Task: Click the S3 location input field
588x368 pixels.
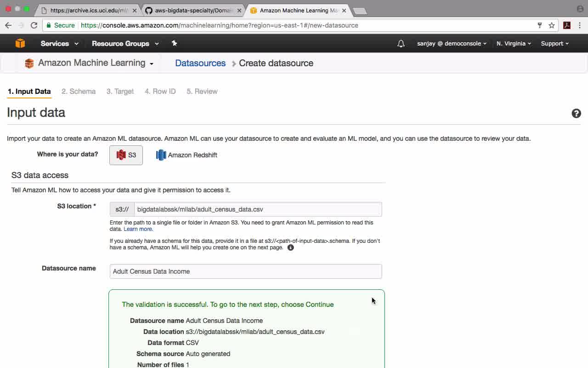Action: pyautogui.click(x=258, y=209)
